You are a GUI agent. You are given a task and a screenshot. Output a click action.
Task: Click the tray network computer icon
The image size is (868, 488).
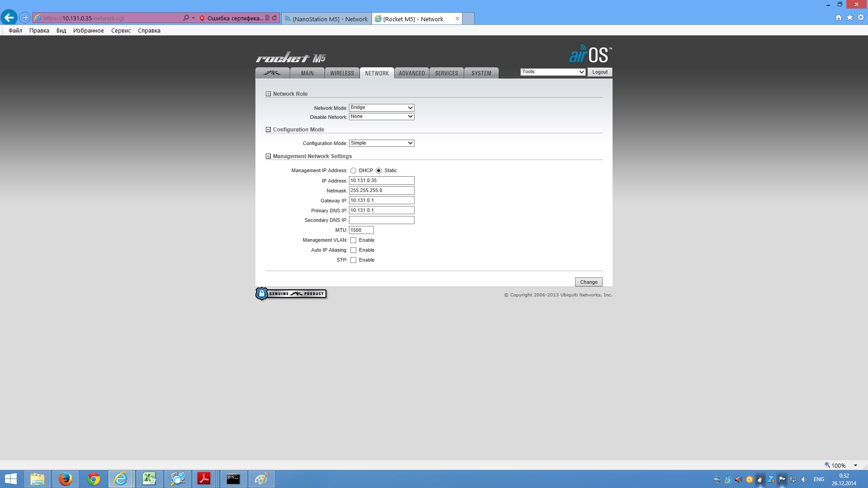(793, 479)
